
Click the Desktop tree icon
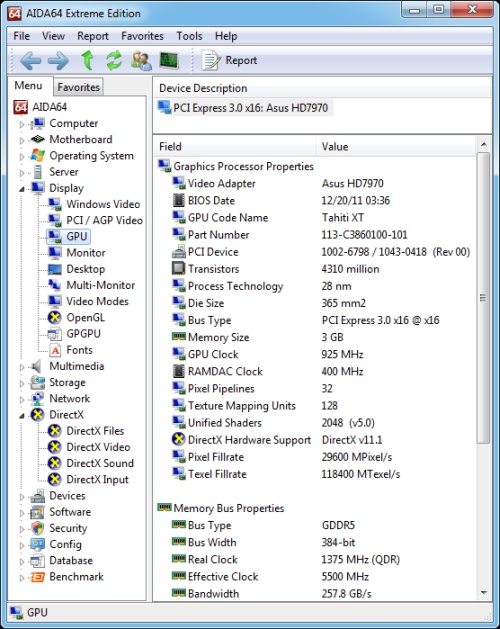pyautogui.click(x=55, y=269)
